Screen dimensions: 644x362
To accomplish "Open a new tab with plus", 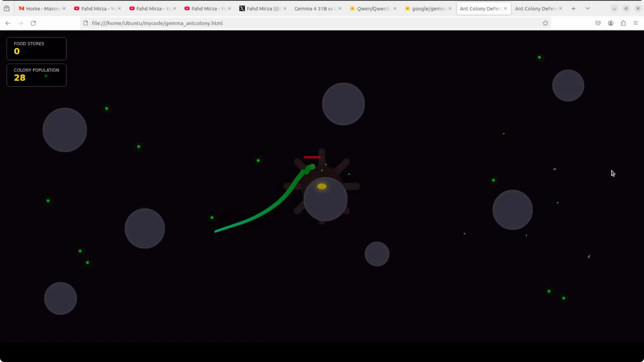I will (x=573, y=9).
